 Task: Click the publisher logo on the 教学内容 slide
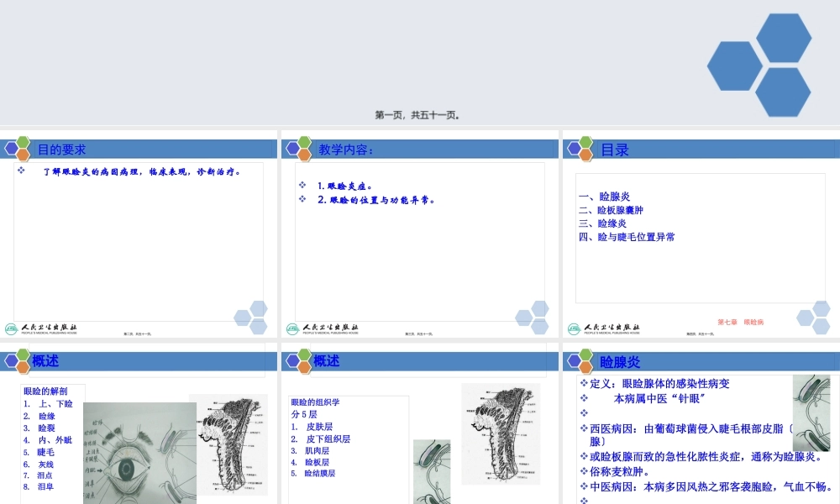click(322, 326)
